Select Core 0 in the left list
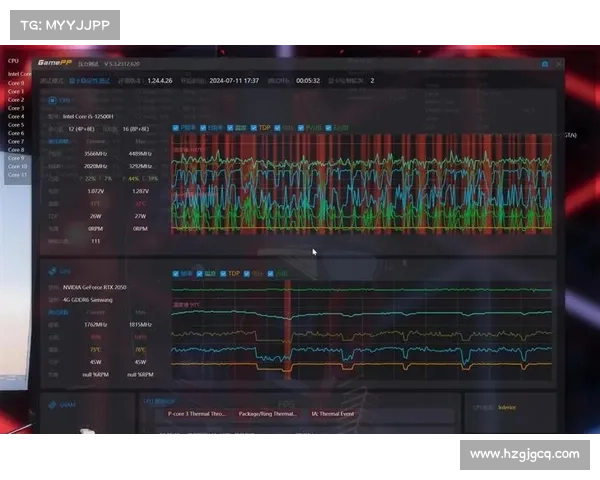This screenshot has width=600, height=480. (x=16, y=83)
